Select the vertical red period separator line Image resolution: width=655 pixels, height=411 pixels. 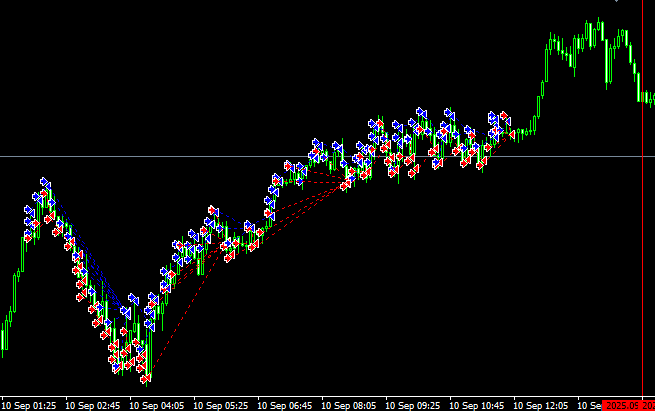pos(642,250)
